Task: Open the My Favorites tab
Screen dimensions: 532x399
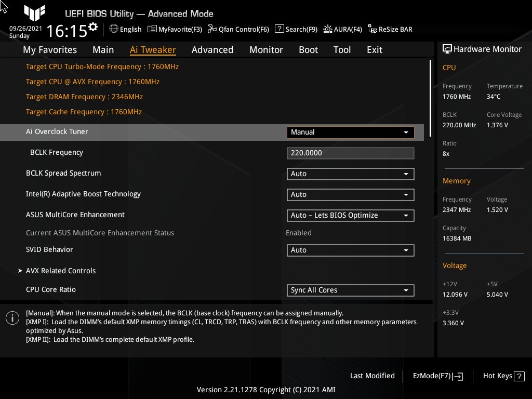Action: coord(50,50)
